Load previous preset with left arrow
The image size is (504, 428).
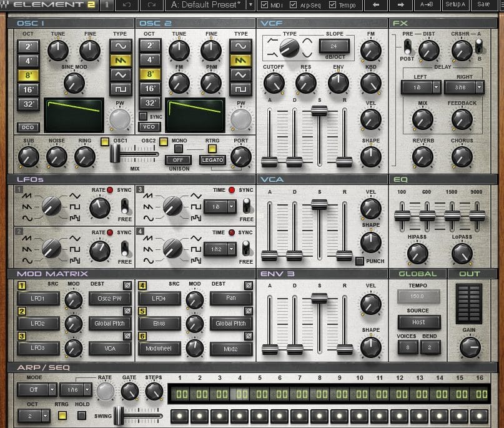click(x=376, y=5)
